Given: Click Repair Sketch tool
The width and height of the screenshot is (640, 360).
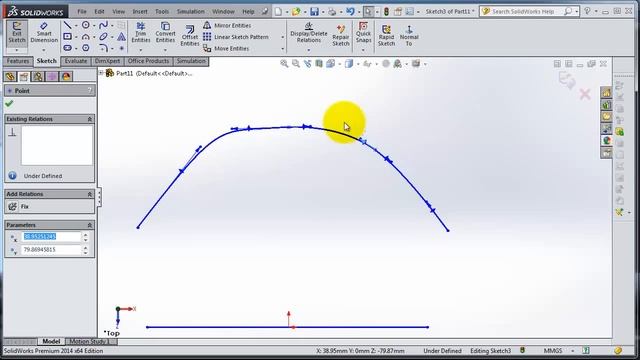Looking at the screenshot, I should click(341, 35).
